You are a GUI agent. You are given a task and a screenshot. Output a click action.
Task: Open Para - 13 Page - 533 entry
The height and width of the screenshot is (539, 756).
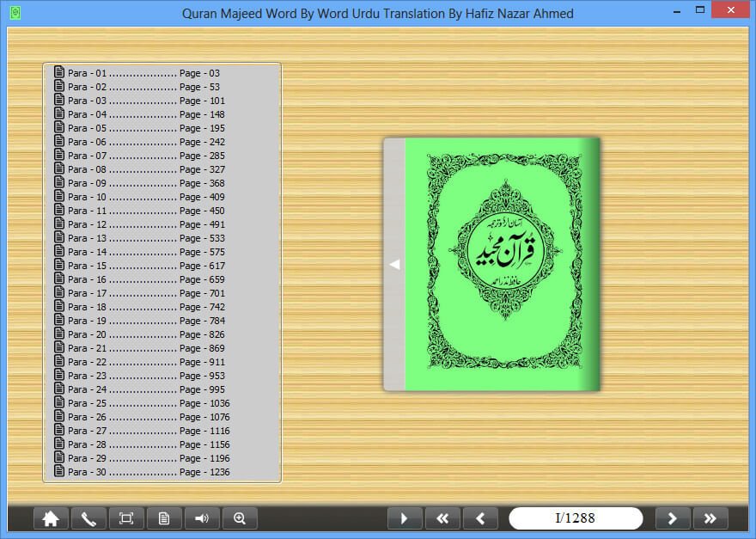(x=139, y=238)
